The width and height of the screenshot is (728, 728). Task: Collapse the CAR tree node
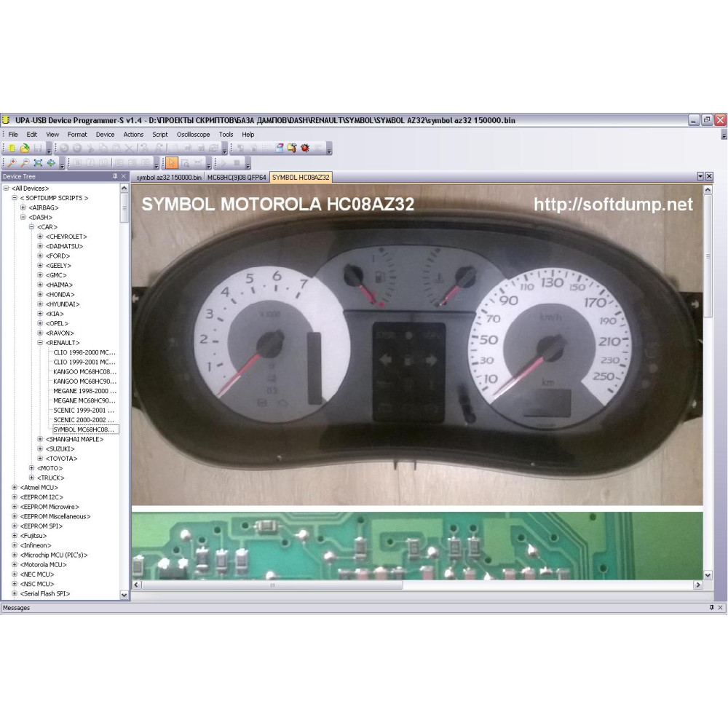click(31, 227)
